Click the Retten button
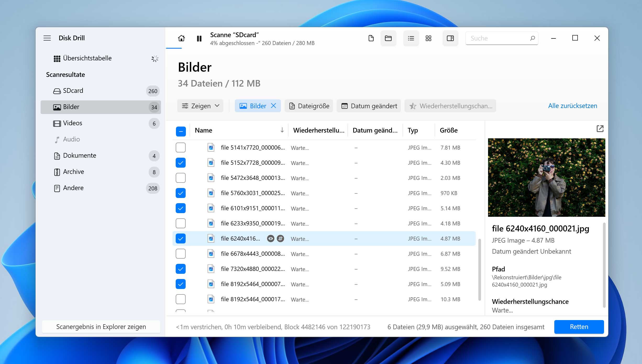The height and width of the screenshot is (364, 642). pos(579,327)
